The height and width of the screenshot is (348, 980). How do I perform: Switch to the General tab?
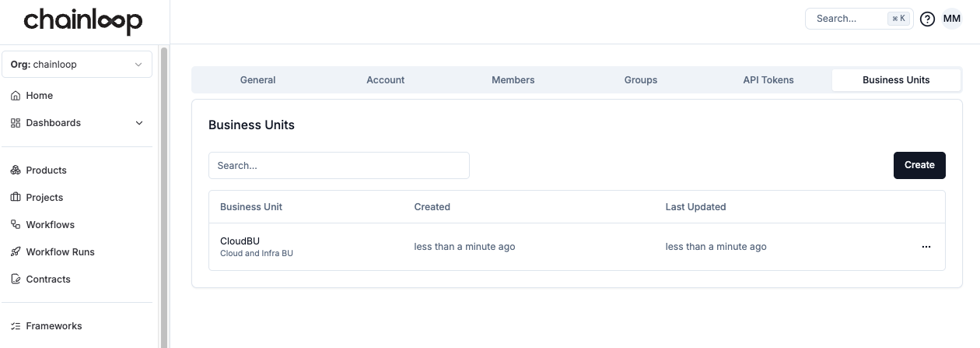(257, 80)
